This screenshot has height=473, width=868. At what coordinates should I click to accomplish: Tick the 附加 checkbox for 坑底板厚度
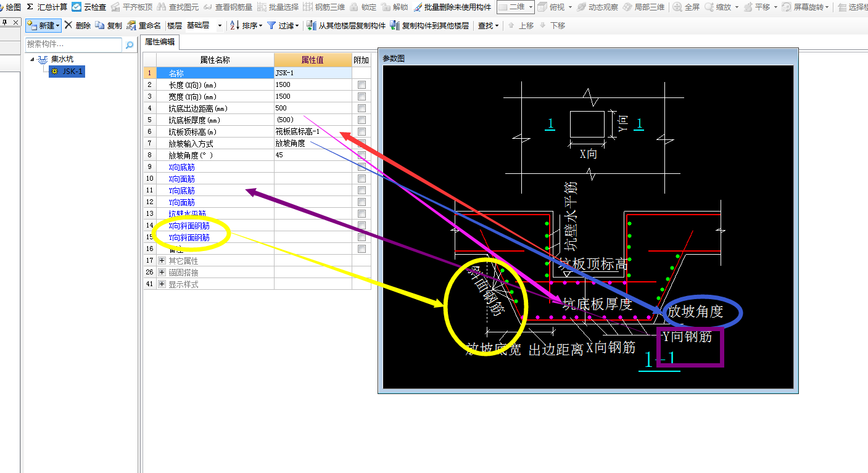[362, 120]
